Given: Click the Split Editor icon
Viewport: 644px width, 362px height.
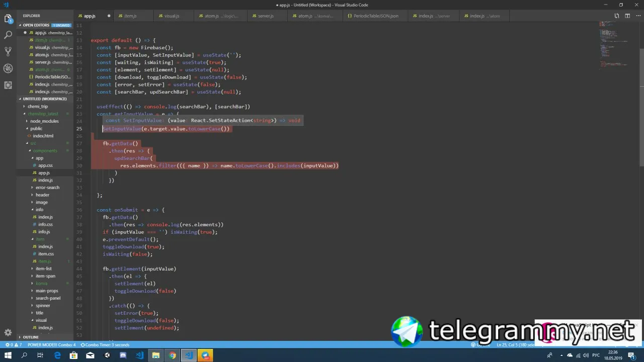Looking at the screenshot, I should click(627, 16).
